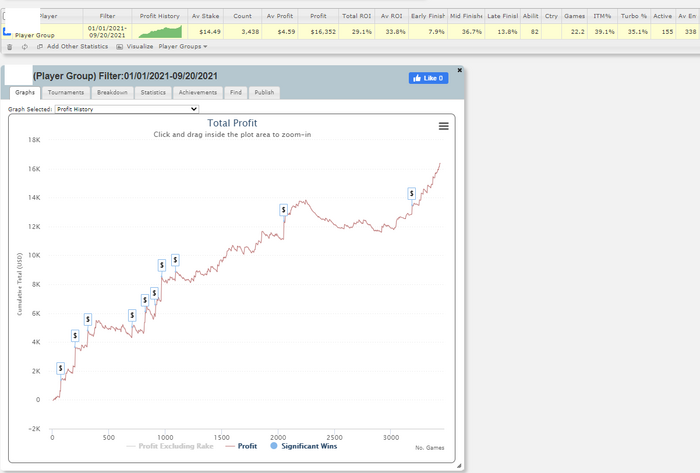Image resolution: width=700 pixels, height=473 pixels.
Task: Select the 3,438 count cell
Action: (242, 32)
